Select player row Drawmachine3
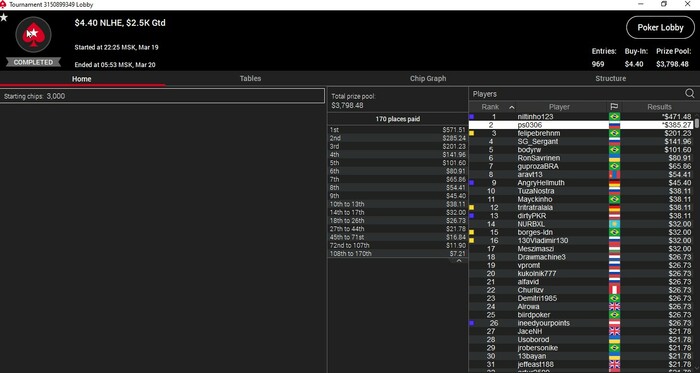This screenshot has height=373, width=700. click(582, 257)
